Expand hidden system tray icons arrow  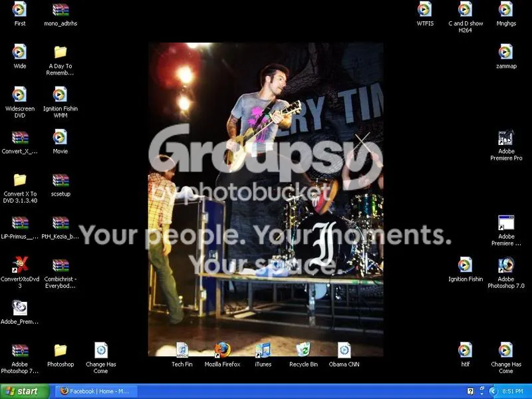(493, 391)
